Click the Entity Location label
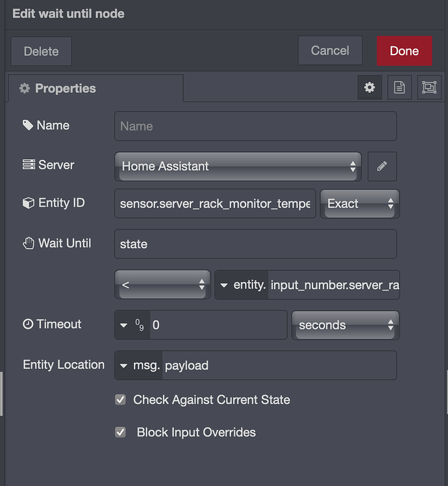This screenshot has width=448, height=486. click(x=64, y=364)
